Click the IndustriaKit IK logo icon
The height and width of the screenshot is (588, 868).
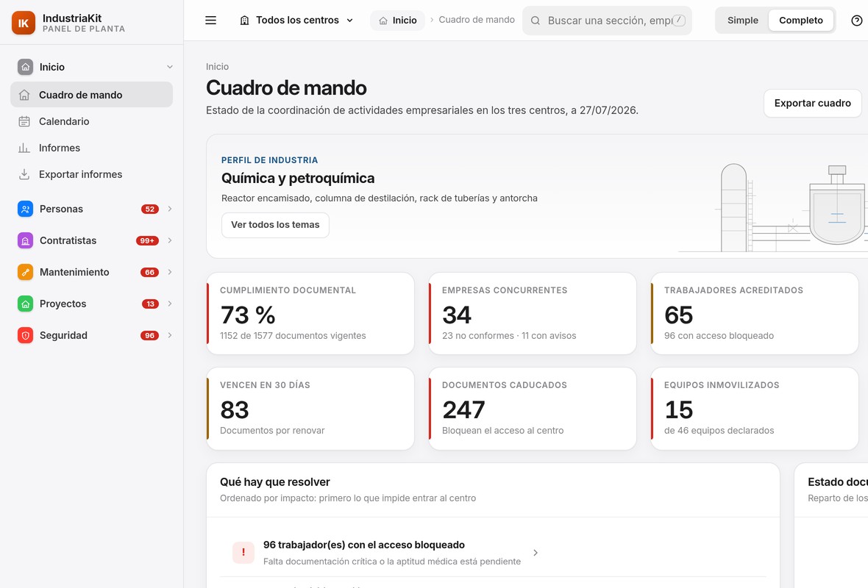[x=24, y=23]
